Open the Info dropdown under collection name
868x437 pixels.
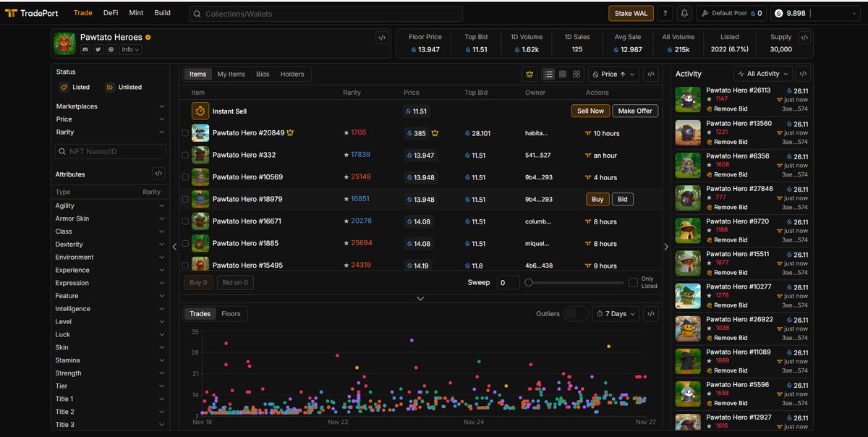pyautogui.click(x=130, y=49)
